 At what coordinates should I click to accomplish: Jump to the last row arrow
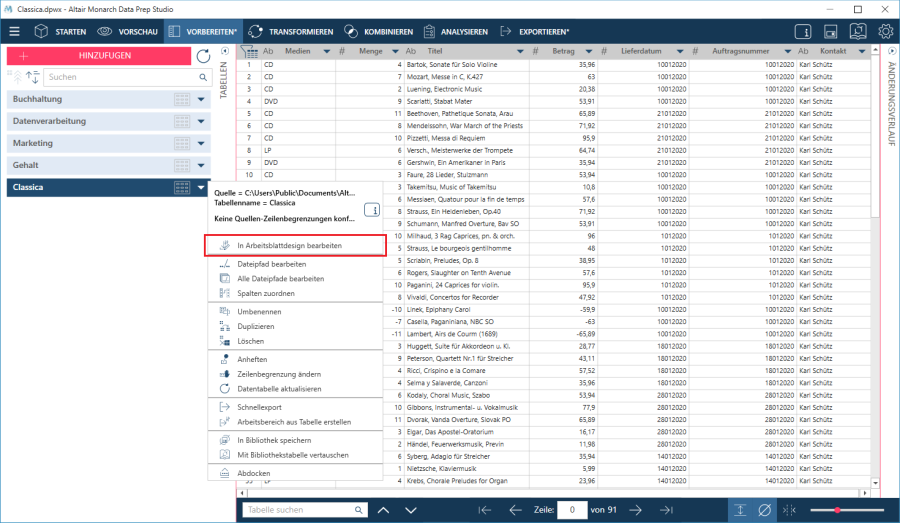tap(668, 510)
